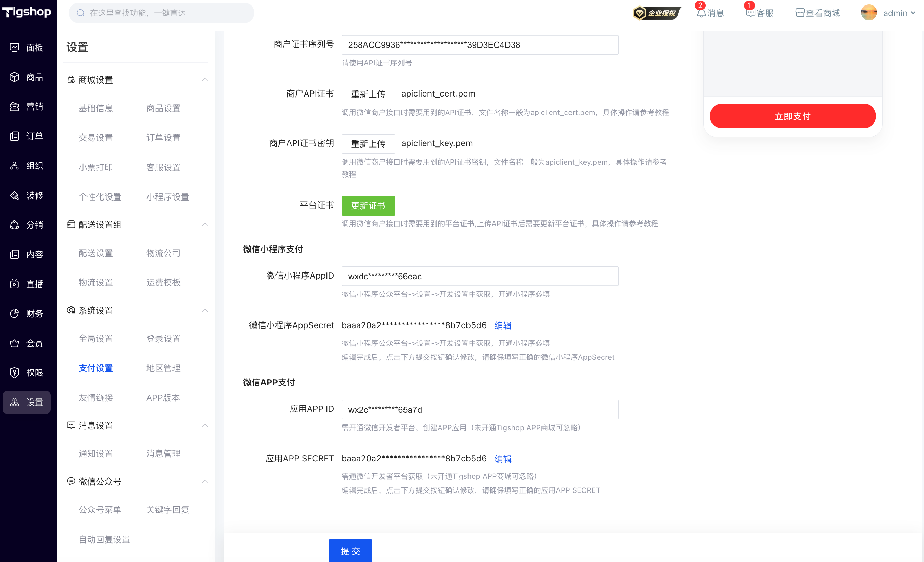This screenshot has width=924, height=562.
Task: Edit the 应用APP SECRET value
Action: click(503, 458)
